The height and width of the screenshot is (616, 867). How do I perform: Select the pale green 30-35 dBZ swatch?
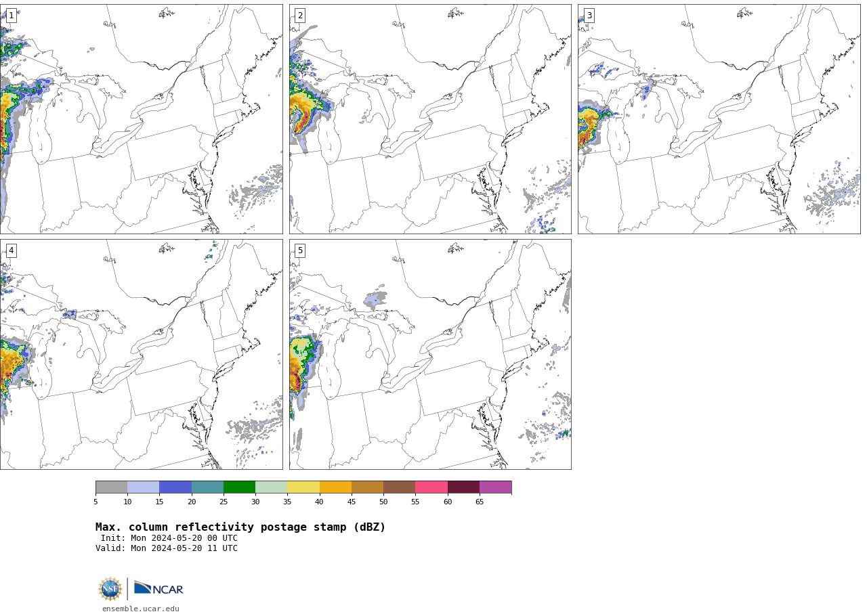click(x=271, y=487)
